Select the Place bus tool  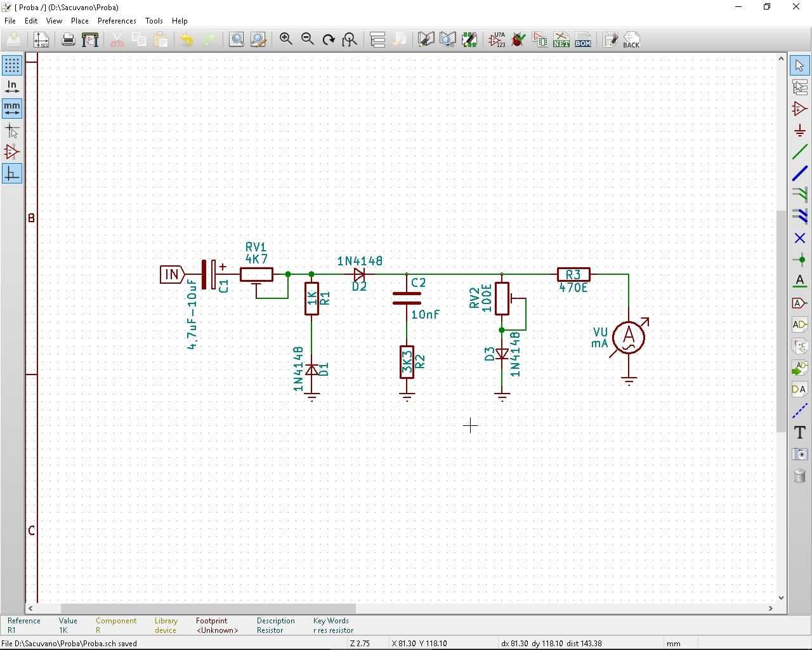pos(800,173)
